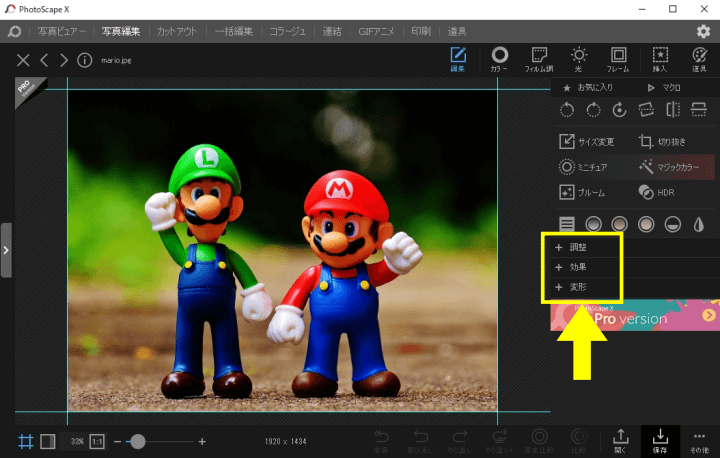Screen dimensions: 720x458
Task: Open the 連結 tab
Action: (332, 31)
